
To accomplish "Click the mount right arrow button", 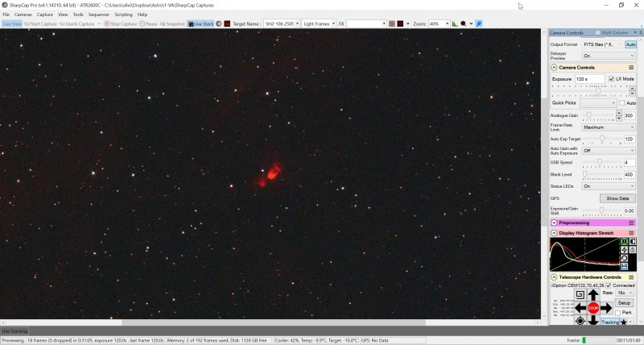I will click(x=606, y=308).
